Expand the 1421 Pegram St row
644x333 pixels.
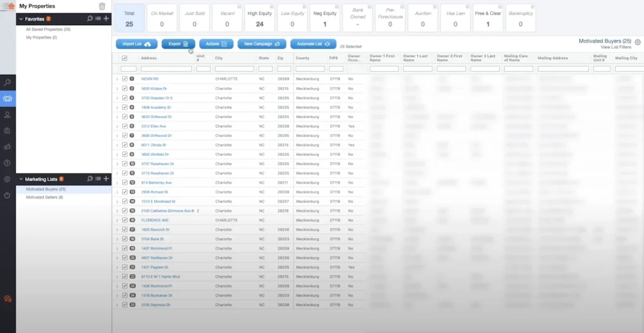click(117, 268)
